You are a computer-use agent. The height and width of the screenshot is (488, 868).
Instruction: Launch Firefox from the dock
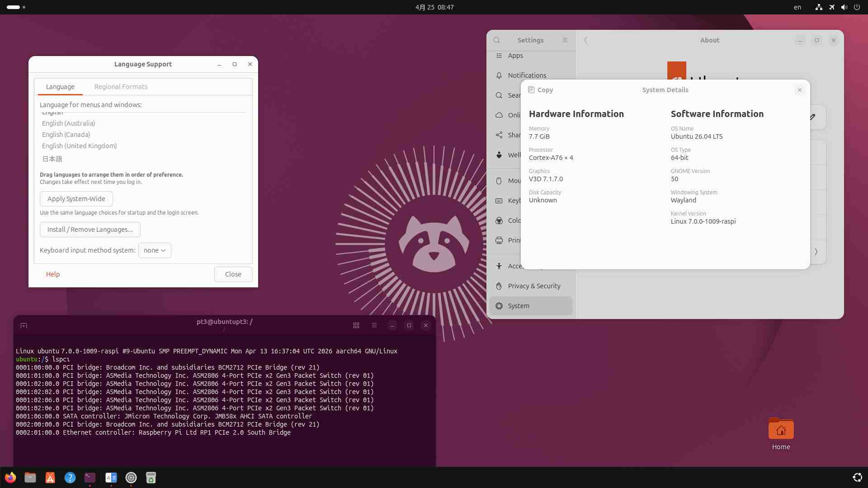pyautogui.click(x=10, y=478)
